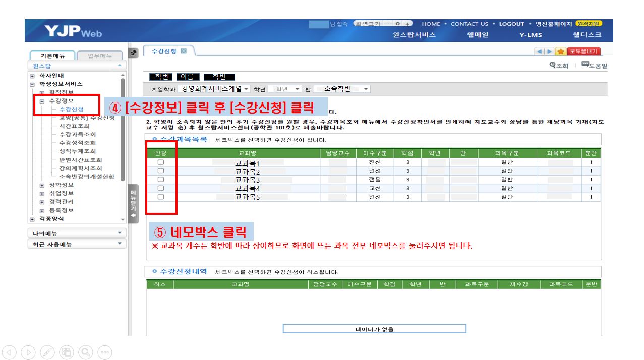Check the box for 교과목1
The height and width of the screenshot is (360, 644).
point(161,162)
